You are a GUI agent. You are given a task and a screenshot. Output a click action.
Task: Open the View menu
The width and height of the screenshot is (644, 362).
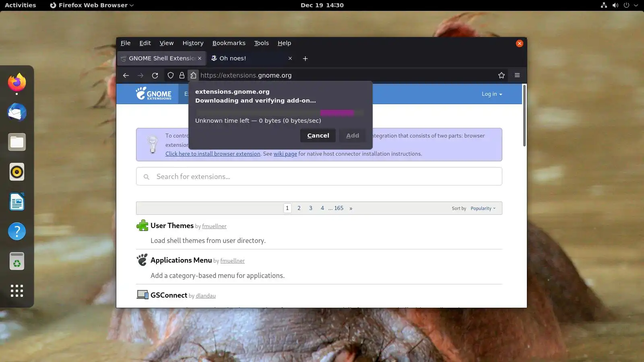167,43
